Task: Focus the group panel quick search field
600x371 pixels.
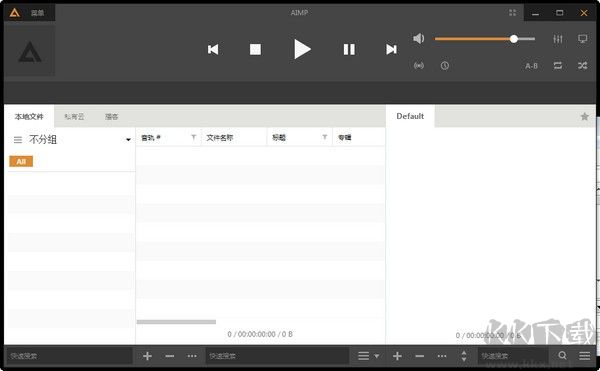Action: click(x=69, y=356)
